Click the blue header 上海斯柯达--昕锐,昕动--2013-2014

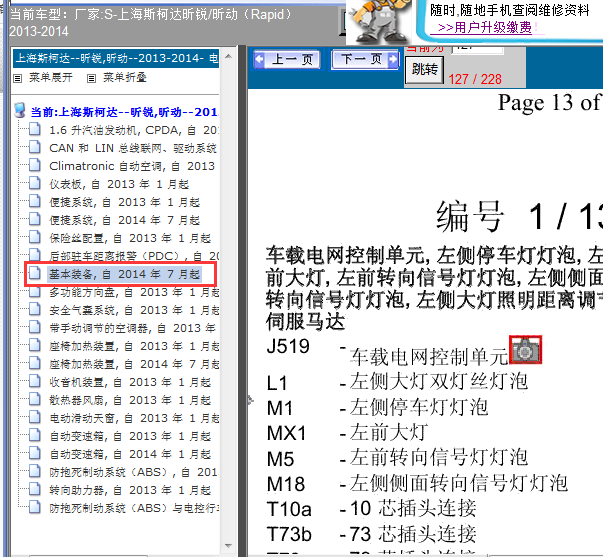tap(116, 58)
